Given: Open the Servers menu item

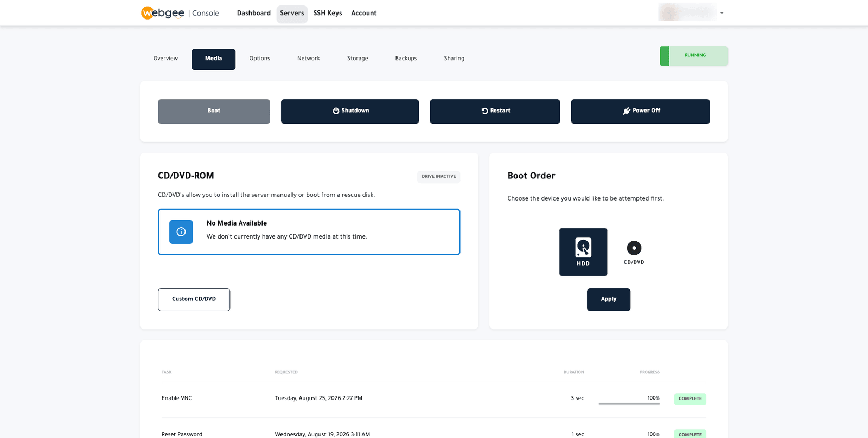Looking at the screenshot, I should point(292,14).
